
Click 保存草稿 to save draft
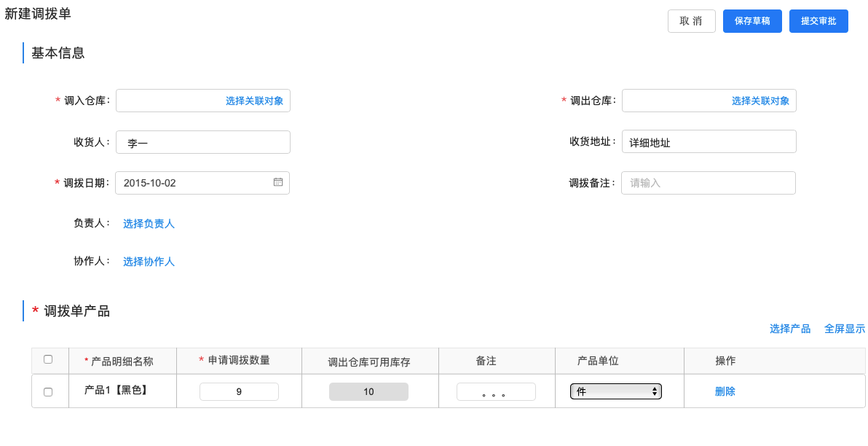click(x=752, y=20)
